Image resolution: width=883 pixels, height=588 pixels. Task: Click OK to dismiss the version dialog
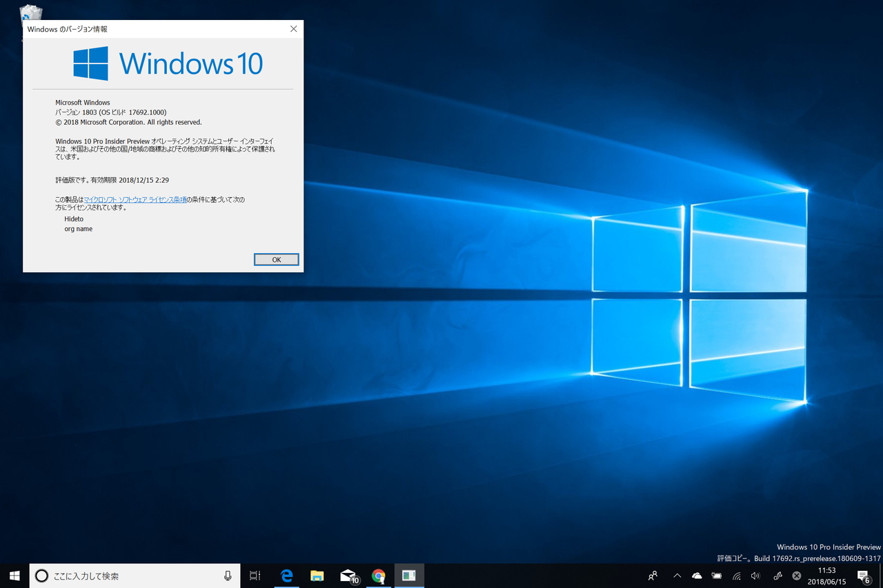[x=276, y=259]
